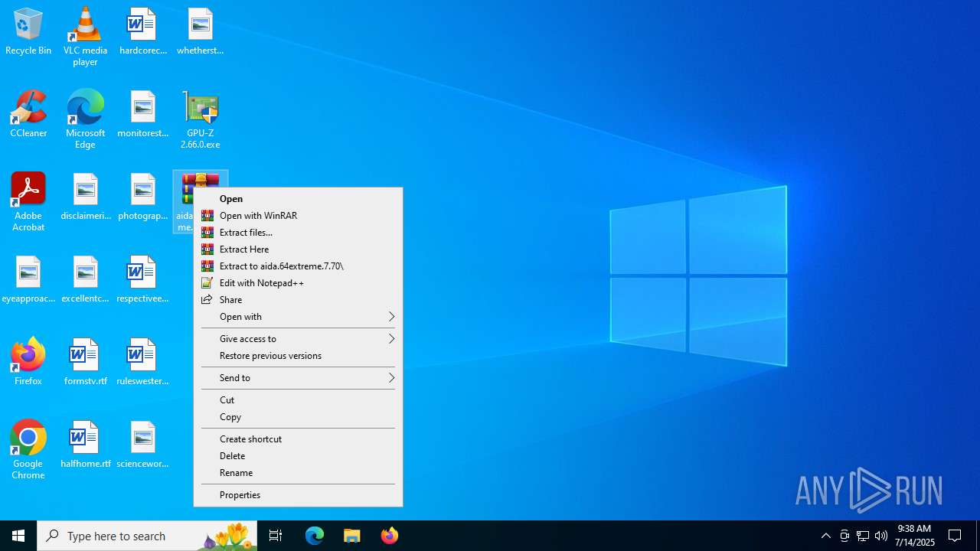This screenshot has width=980, height=551.
Task: Click Share in the context menu
Action: [298, 300]
